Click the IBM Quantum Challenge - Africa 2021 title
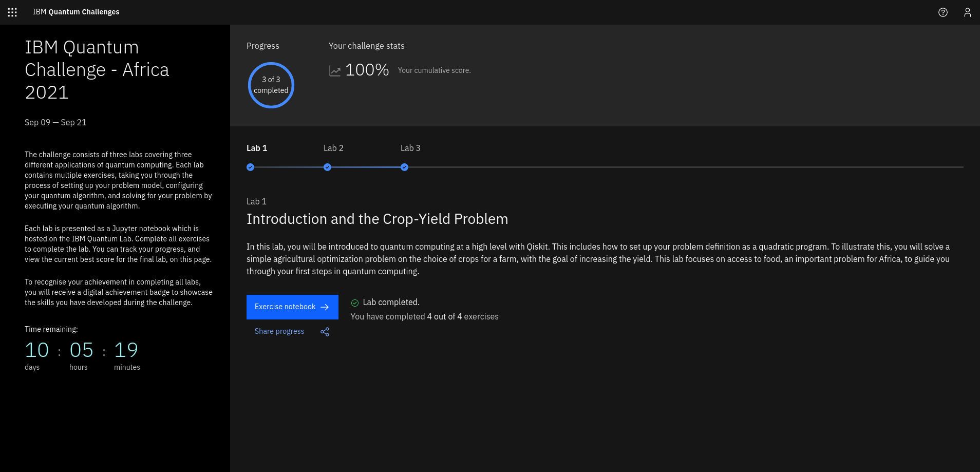The width and height of the screenshot is (980, 472). pyautogui.click(x=97, y=70)
